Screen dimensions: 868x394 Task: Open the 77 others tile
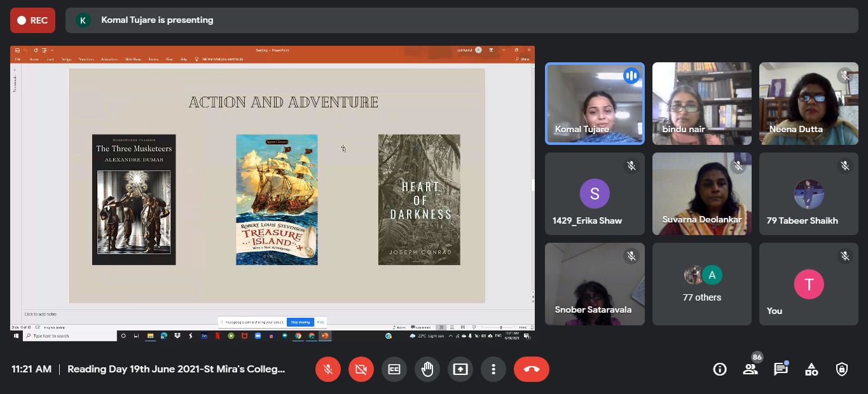[701, 284]
